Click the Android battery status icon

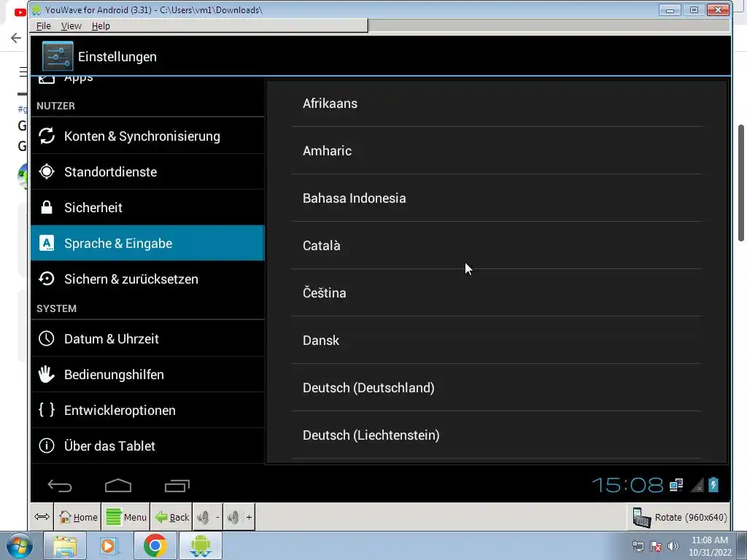[713, 485]
